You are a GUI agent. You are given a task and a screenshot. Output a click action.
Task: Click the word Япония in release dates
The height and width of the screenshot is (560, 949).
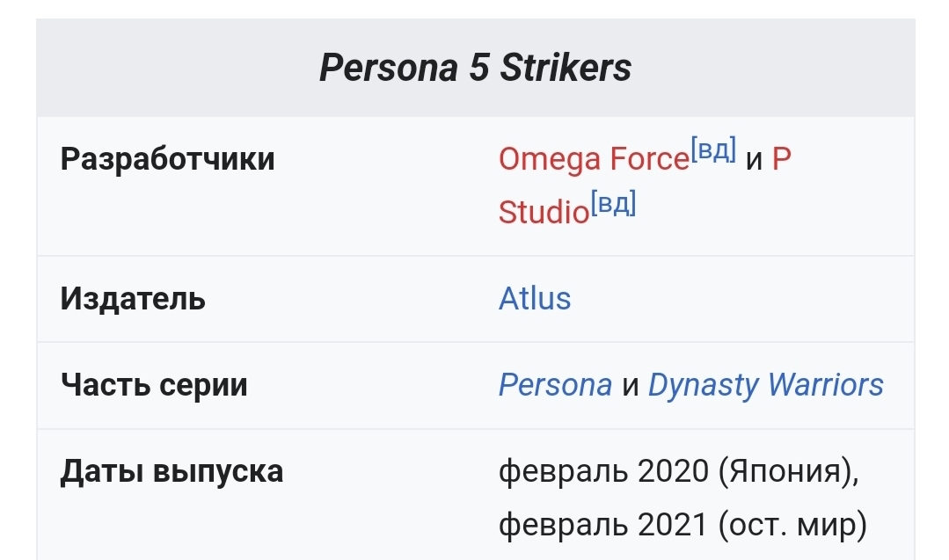coord(785,472)
